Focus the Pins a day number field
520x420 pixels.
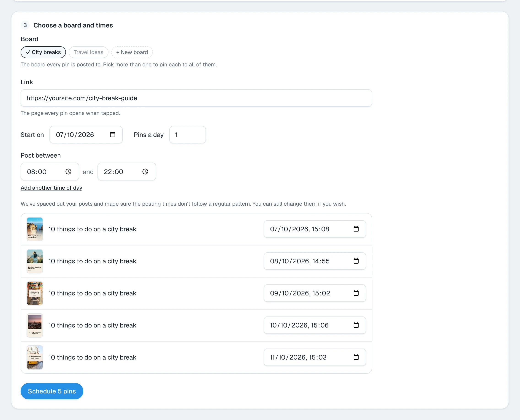pos(188,134)
